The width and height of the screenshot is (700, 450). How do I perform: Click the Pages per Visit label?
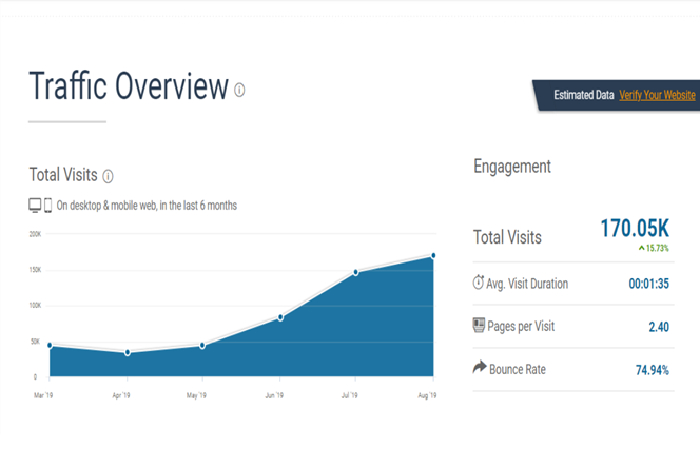(x=521, y=326)
